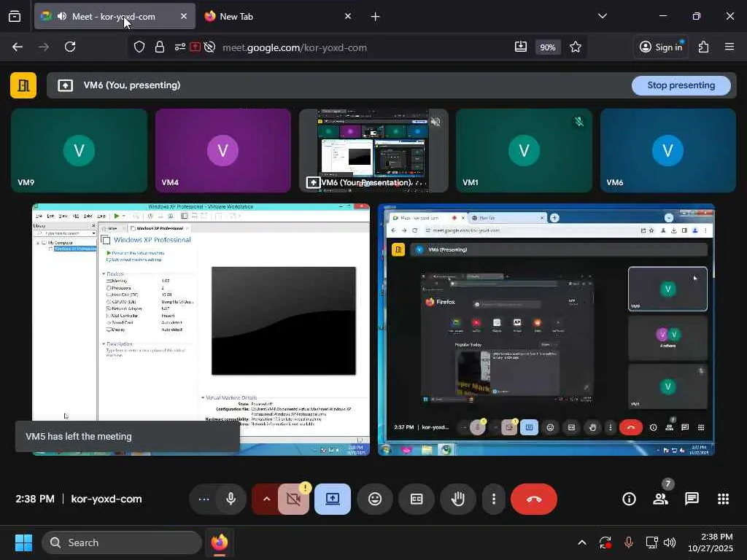Viewport: 747px width, 560px height.
Task: Open the Windows Start menu
Action: pos(23,542)
